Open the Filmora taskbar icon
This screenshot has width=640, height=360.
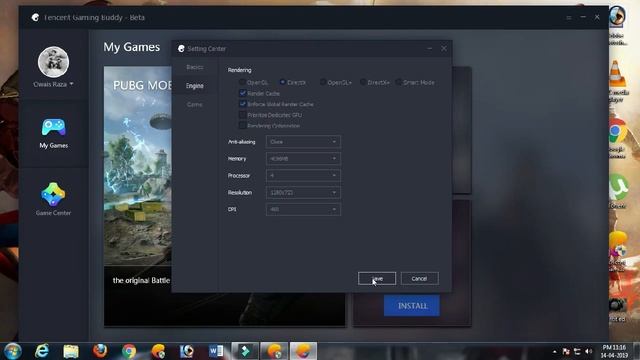click(245, 351)
